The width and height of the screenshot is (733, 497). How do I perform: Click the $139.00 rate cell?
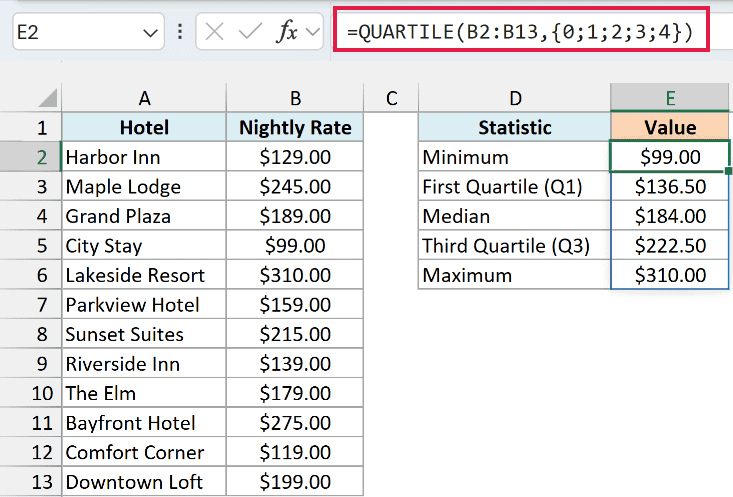[x=295, y=363]
